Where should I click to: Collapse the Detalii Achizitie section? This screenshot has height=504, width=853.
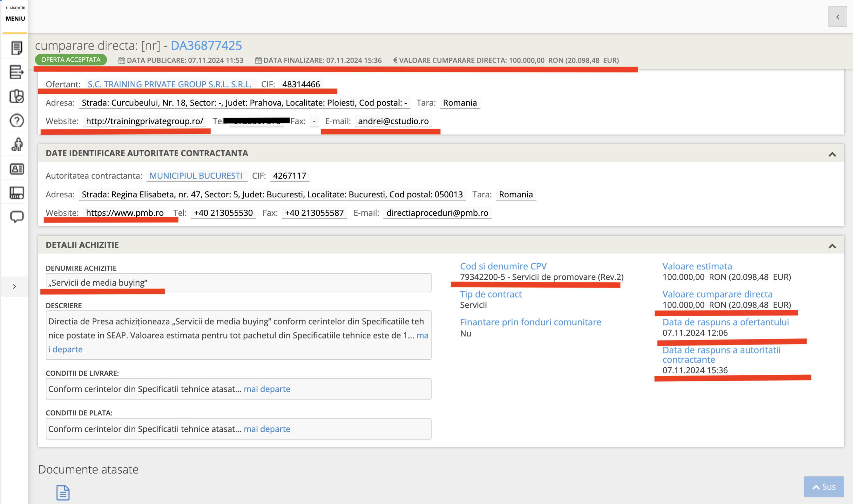832,246
